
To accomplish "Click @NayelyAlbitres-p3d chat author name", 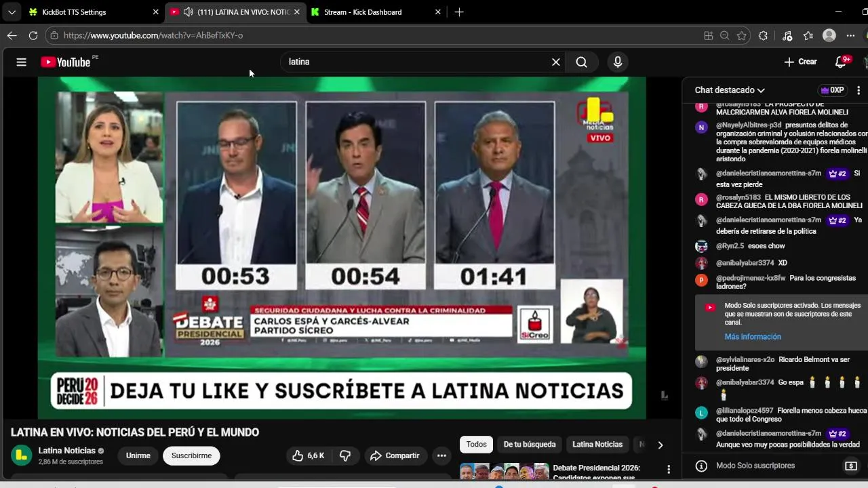I will 749,125.
